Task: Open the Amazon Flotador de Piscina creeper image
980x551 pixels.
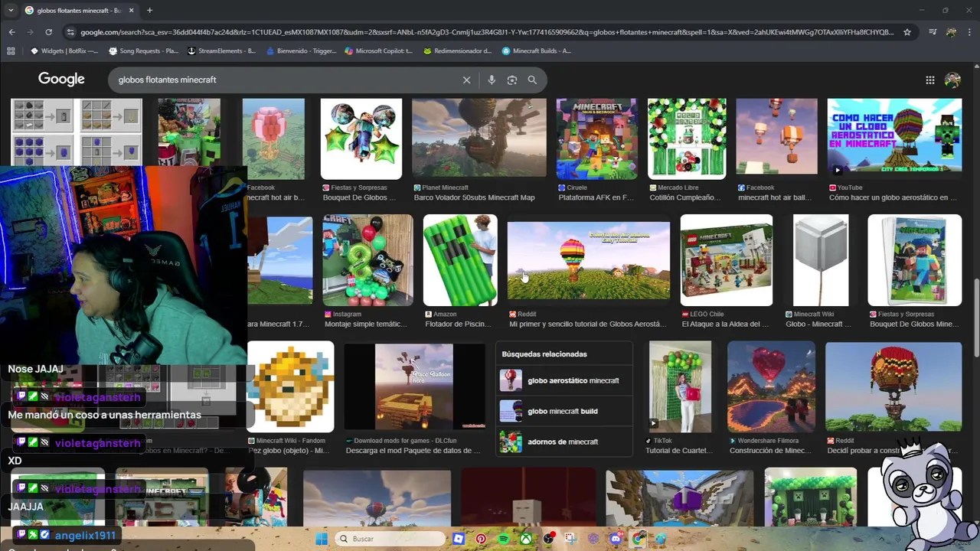Action: (460, 260)
